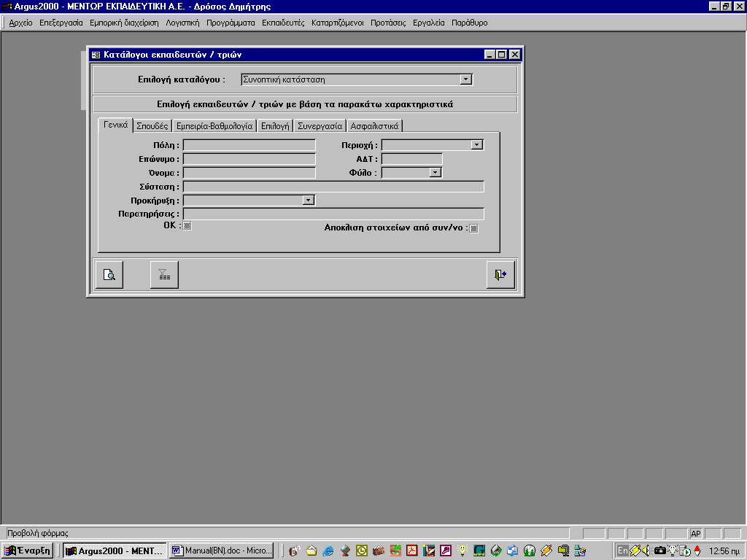747x560 pixels.
Task: Expand the Προκήρυξη combo box
Action: (309, 200)
